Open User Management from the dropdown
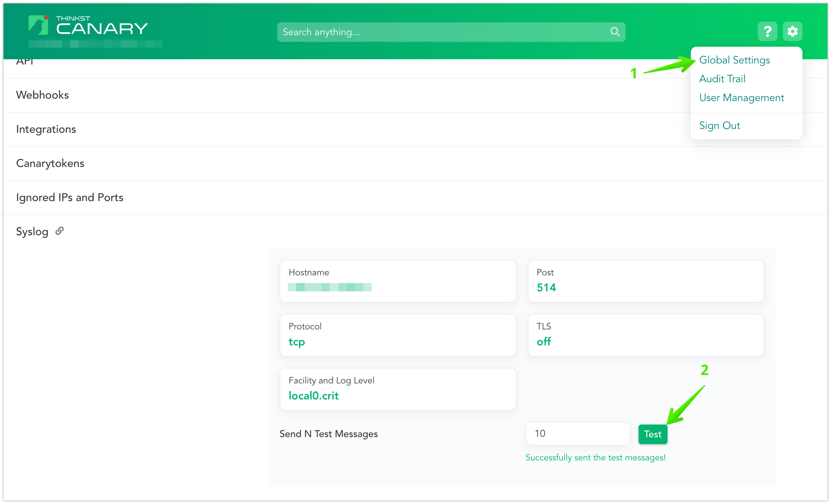831x504 pixels. (741, 98)
